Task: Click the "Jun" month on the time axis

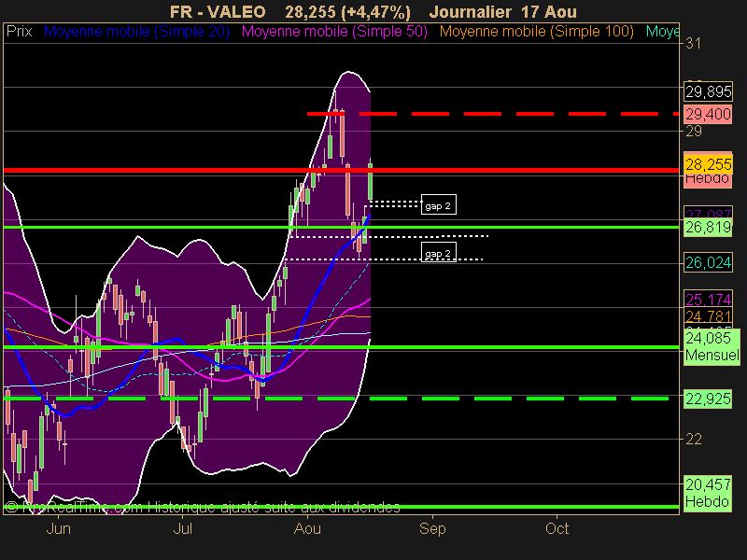Action: point(59,528)
